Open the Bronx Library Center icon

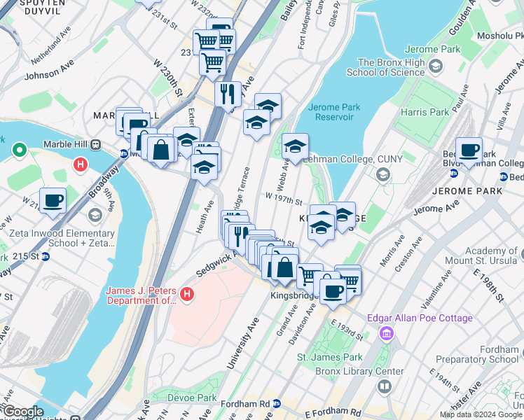385,387
